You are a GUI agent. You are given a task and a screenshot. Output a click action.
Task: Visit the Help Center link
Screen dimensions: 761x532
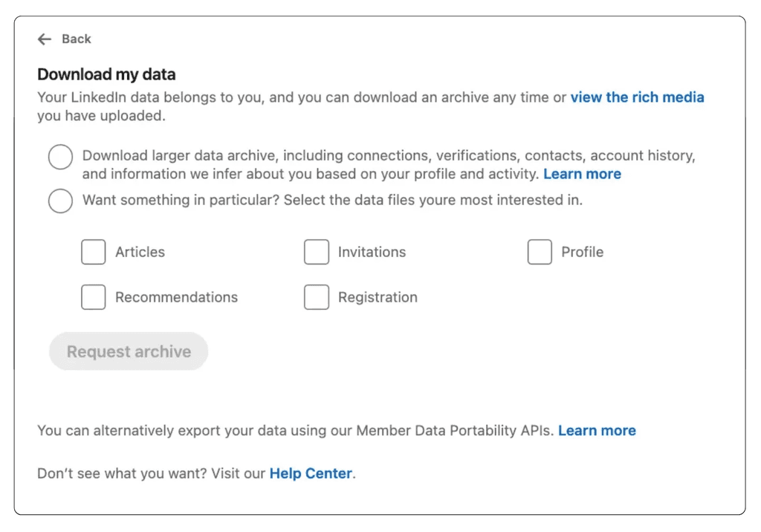tap(311, 473)
